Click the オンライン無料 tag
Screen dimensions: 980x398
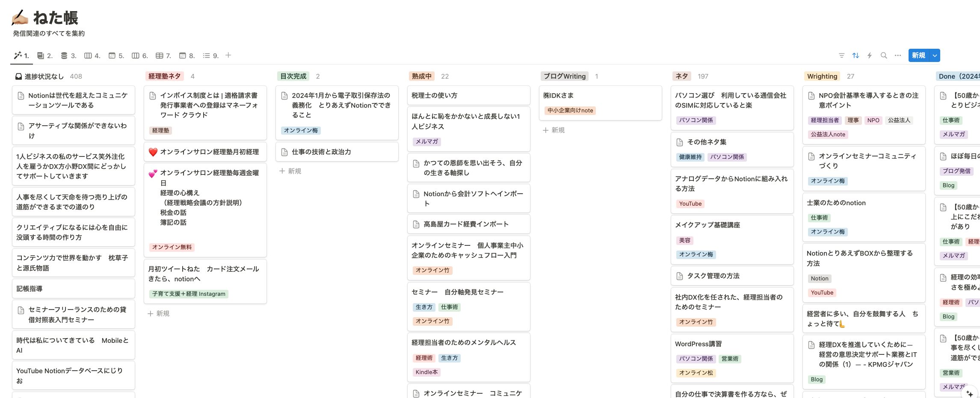(x=172, y=247)
